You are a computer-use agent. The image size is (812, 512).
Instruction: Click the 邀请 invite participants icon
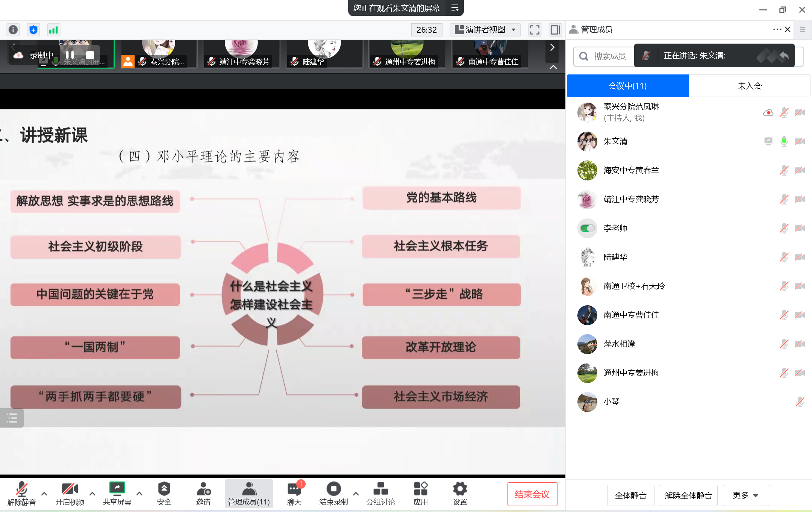[x=203, y=489]
